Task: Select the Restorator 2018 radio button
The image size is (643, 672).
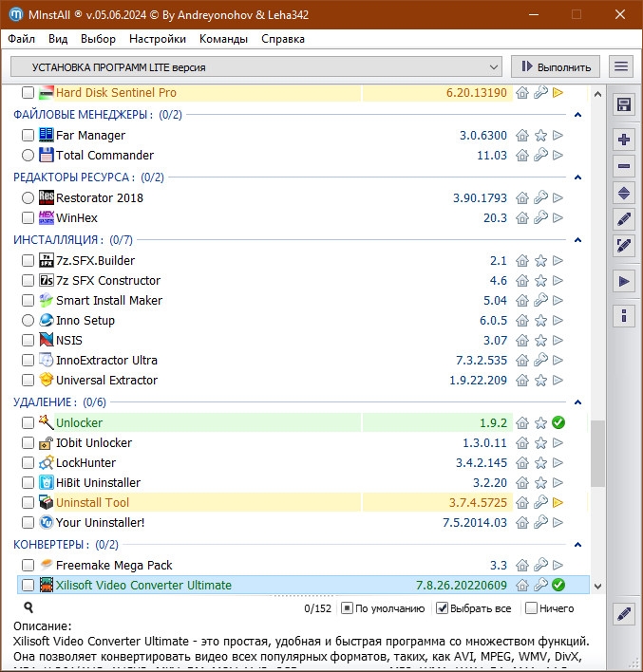Action: tap(28, 198)
